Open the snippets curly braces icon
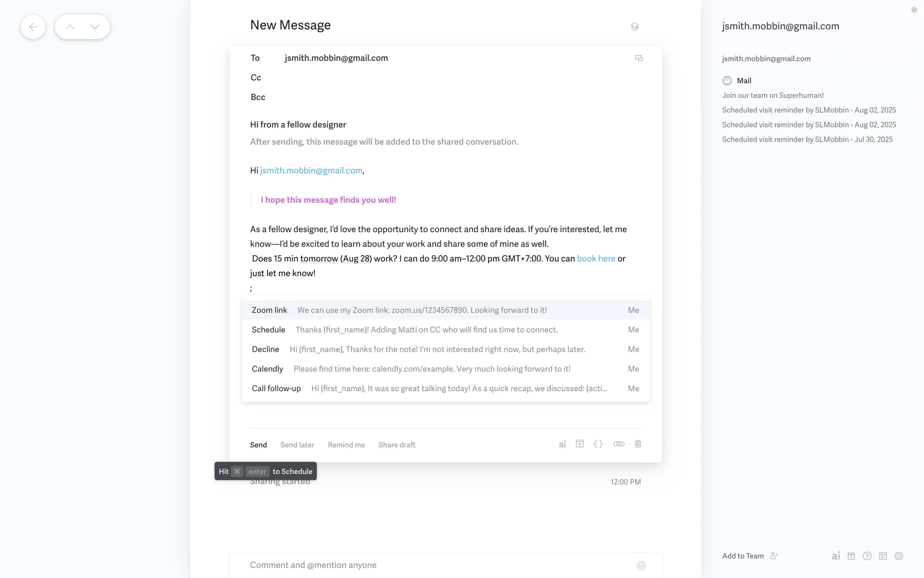This screenshot has width=924, height=578. pyautogui.click(x=598, y=444)
